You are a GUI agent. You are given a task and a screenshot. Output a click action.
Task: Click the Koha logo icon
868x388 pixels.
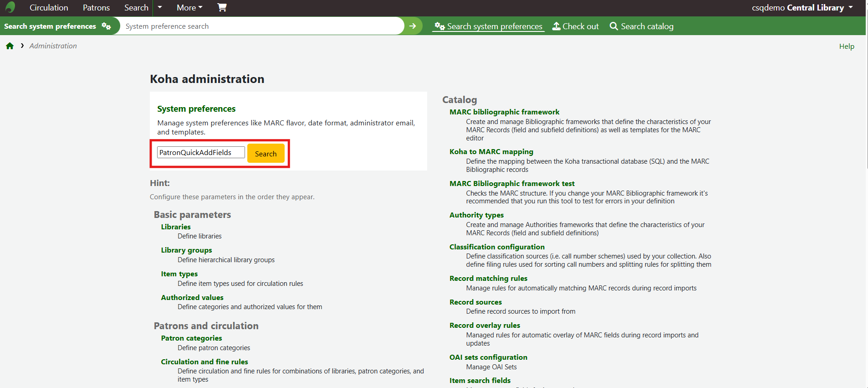[x=10, y=7]
